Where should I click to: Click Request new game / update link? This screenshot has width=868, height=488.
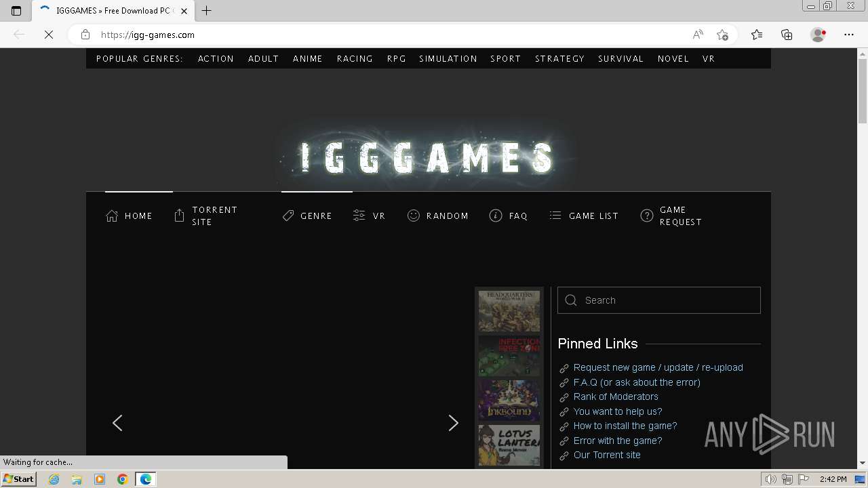click(x=658, y=367)
